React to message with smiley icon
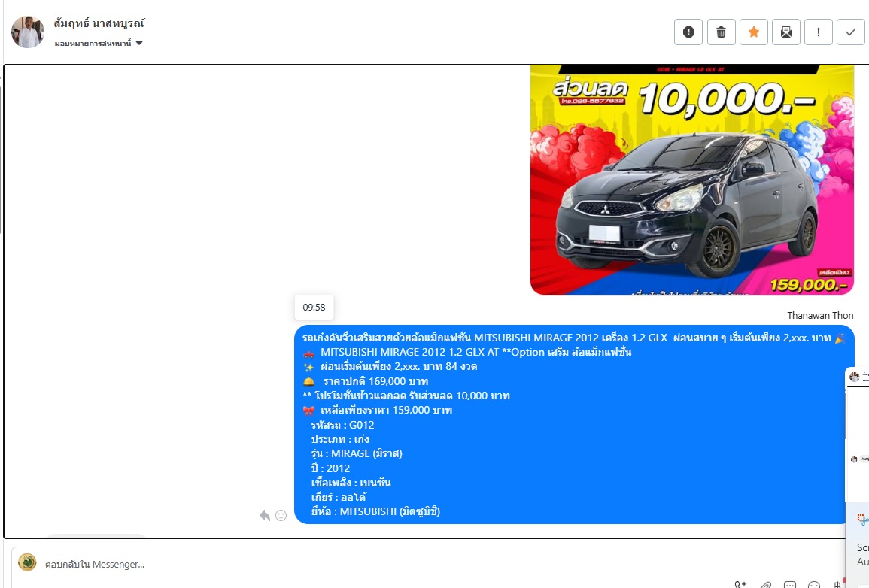The width and height of the screenshot is (869, 588). (281, 516)
